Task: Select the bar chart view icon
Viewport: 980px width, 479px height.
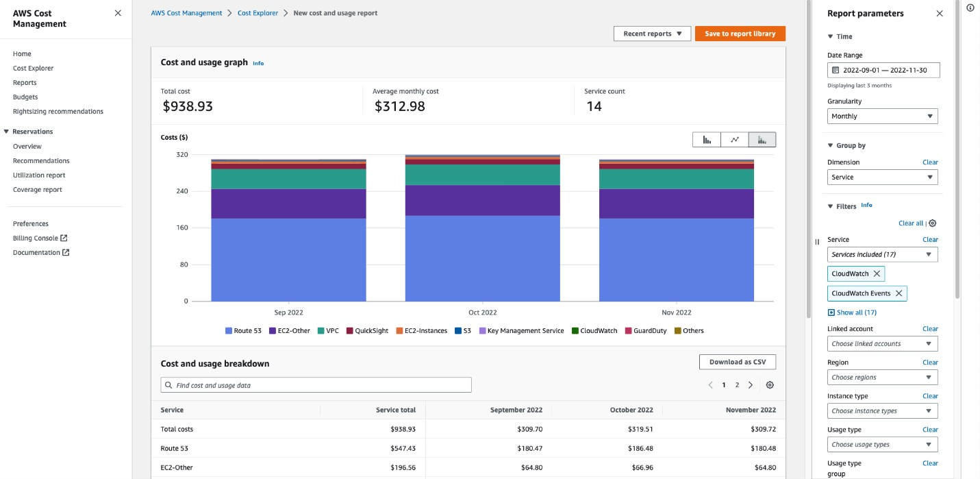Action: [x=706, y=139]
